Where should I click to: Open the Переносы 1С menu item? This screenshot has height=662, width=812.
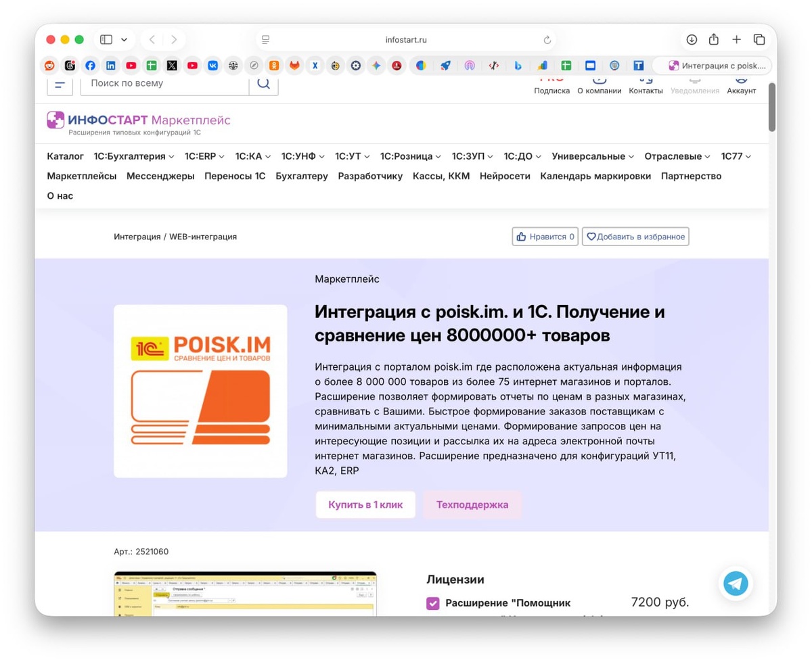(235, 176)
